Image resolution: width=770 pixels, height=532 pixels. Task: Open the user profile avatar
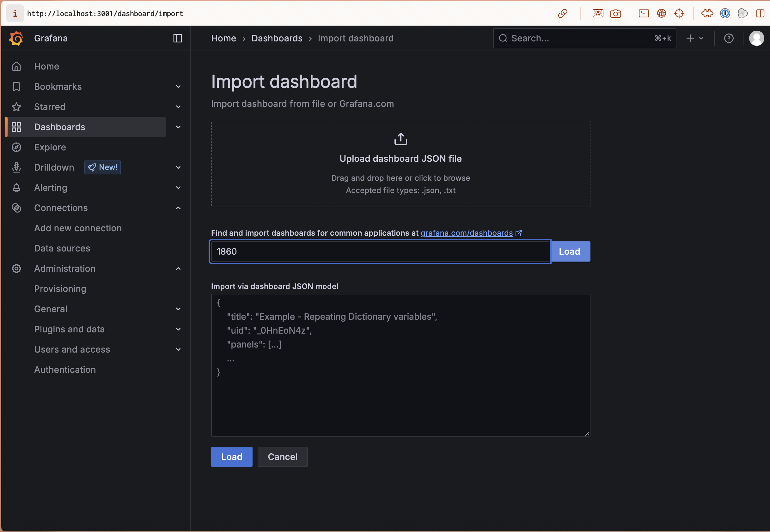coord(756,38)
